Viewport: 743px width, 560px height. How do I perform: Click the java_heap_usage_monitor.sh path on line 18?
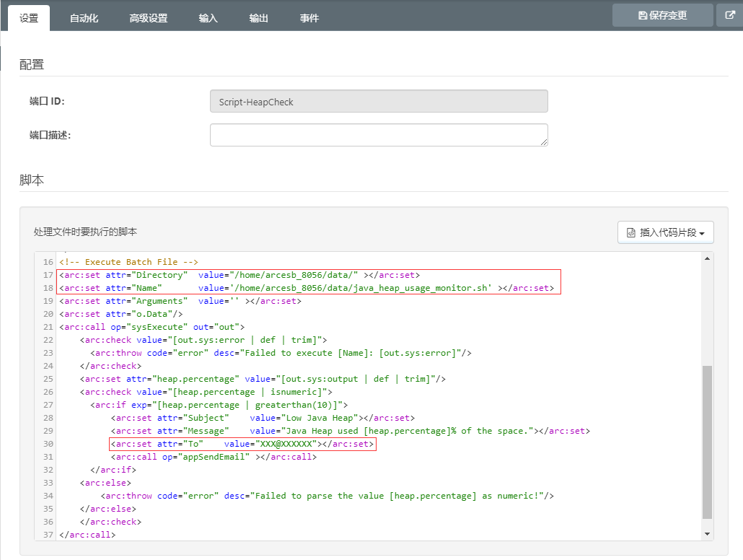pyautogui.click(x=363, y=288)
